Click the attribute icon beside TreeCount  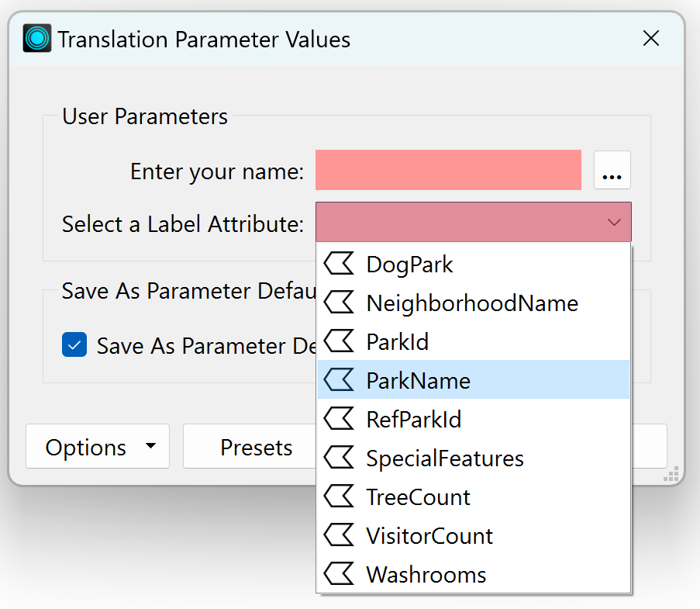339,497
